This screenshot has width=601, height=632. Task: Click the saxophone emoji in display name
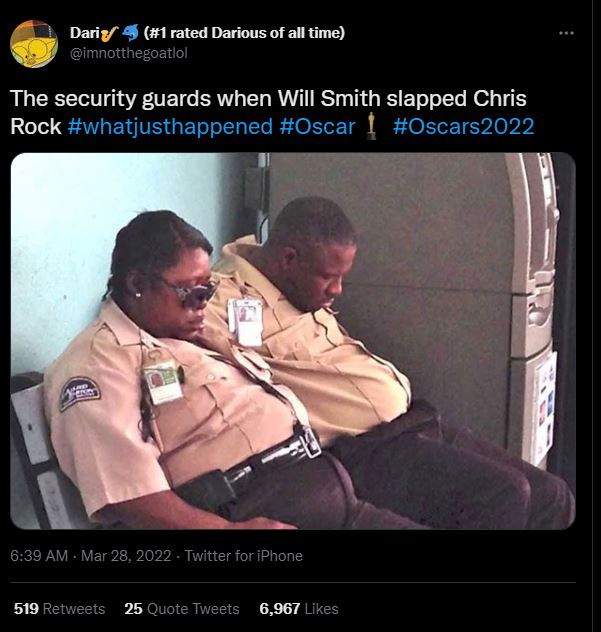coord(106,33)
